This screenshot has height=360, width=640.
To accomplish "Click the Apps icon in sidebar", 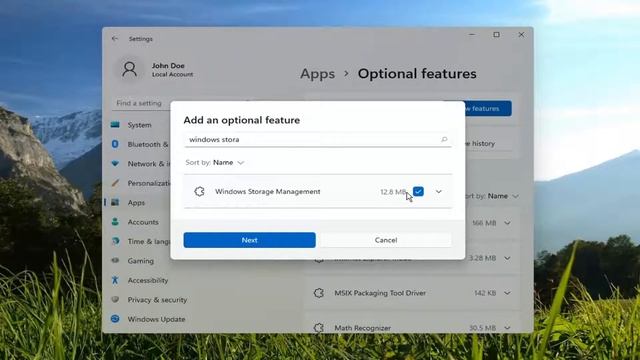I will (115, 202).
